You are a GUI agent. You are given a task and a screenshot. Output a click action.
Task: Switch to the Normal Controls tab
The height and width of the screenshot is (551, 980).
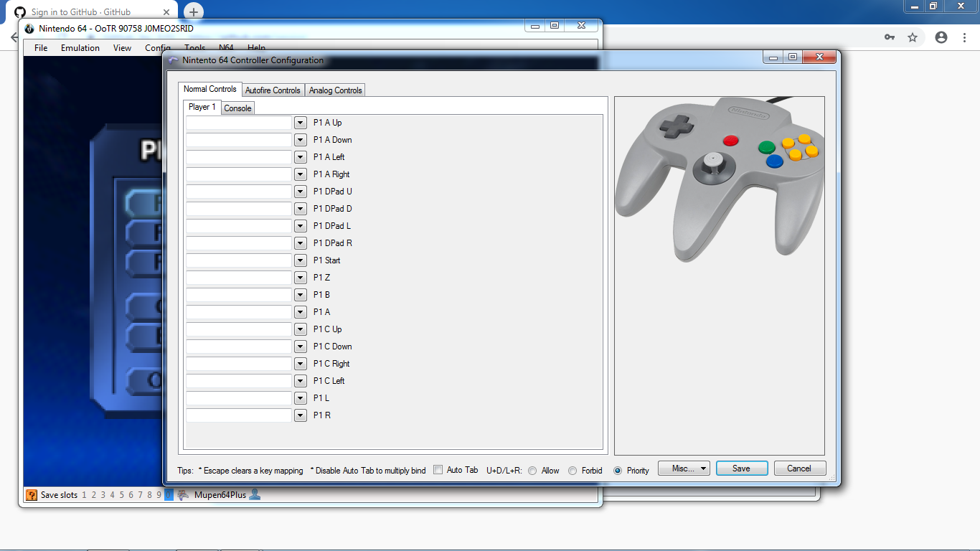pyautogui.click(x=210, y=89)
